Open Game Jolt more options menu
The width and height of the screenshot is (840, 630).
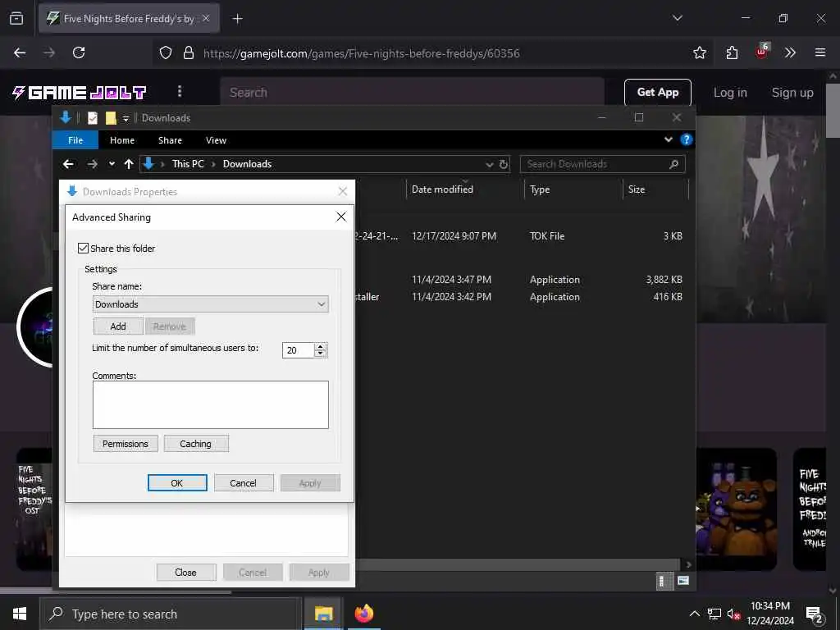(x=180, y=92)
